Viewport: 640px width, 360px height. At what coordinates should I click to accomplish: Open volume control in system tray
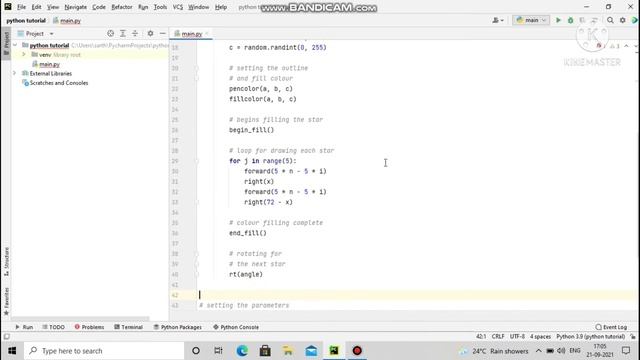561,351
